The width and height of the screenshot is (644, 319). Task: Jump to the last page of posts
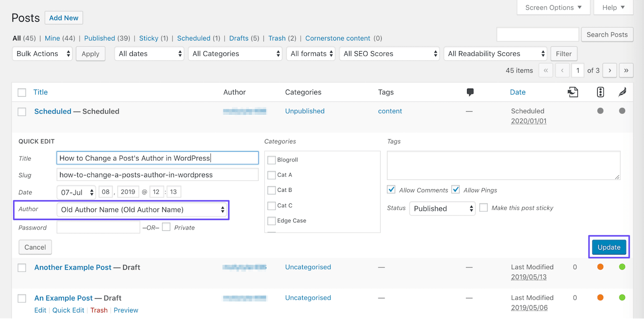626,70
